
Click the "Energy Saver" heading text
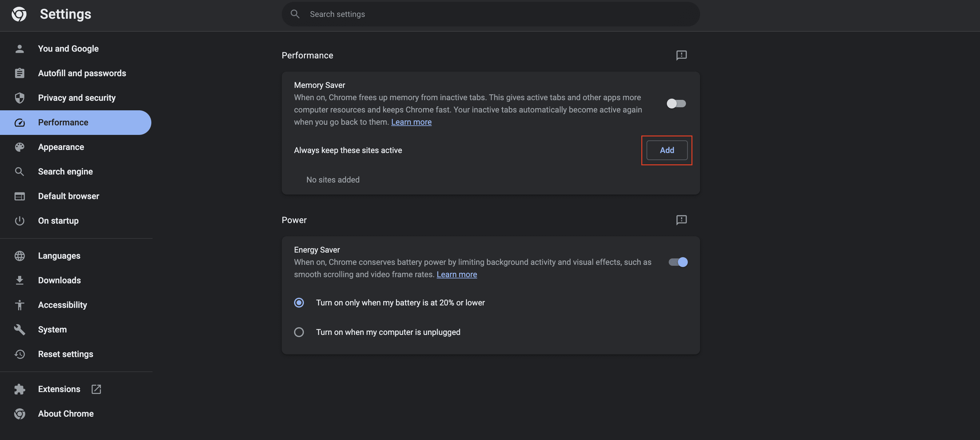[x=317, y=249]
